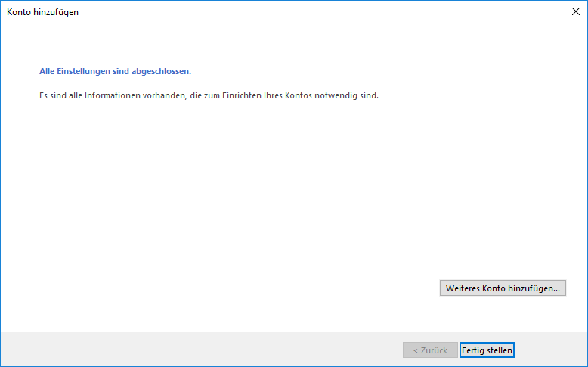This screenshot has height=367, width=588.
Task: Click the sentence starting Es sind alle Informationen
Action: click(208, 96)
